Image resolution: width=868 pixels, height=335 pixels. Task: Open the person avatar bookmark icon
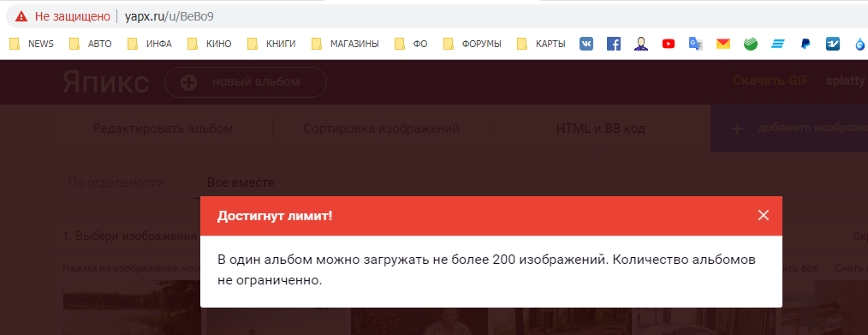point(641,44)
